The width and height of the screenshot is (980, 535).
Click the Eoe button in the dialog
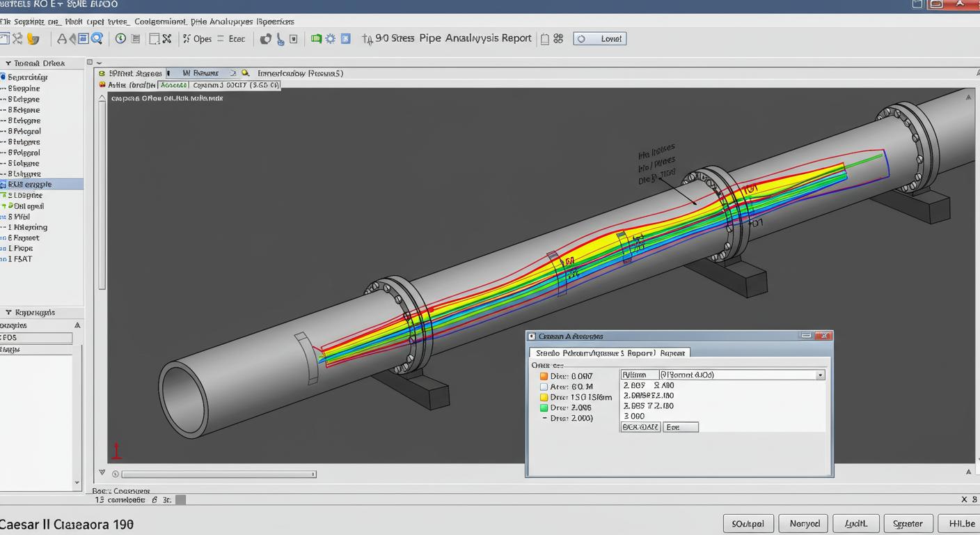(x=681, y=427)
